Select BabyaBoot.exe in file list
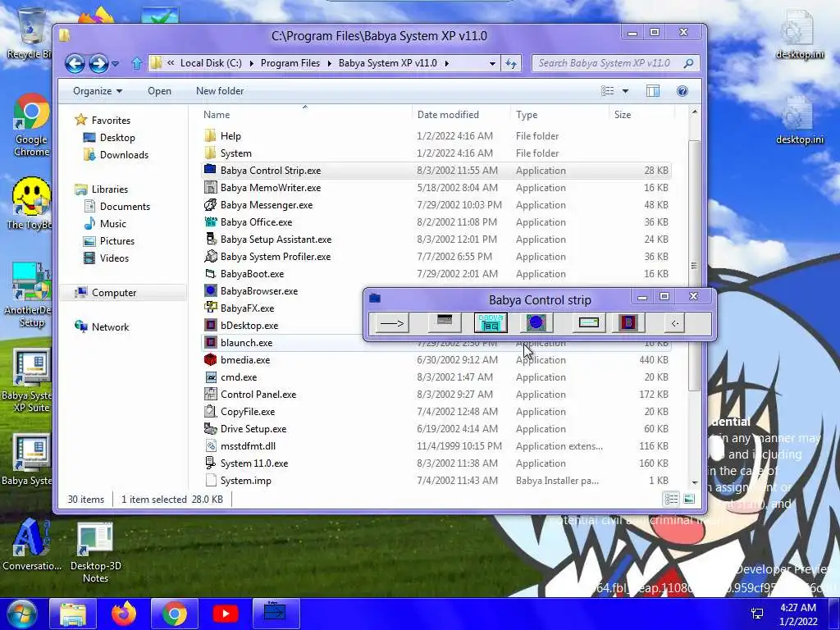 coord(436,274)
